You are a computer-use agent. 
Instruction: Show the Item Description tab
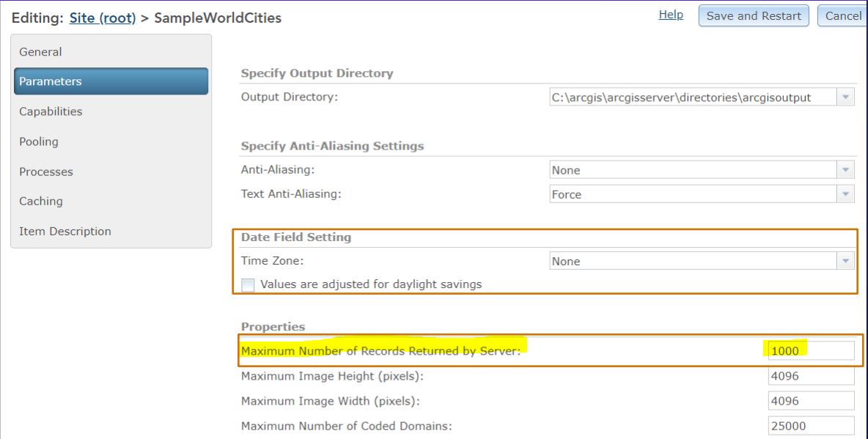pos(65,231)
